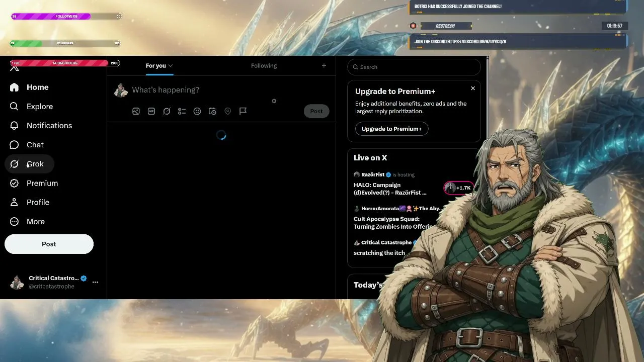Screen dimensions: 644x362
Task: Click the flag icon in composer toolbar
Action: [243, 111]
